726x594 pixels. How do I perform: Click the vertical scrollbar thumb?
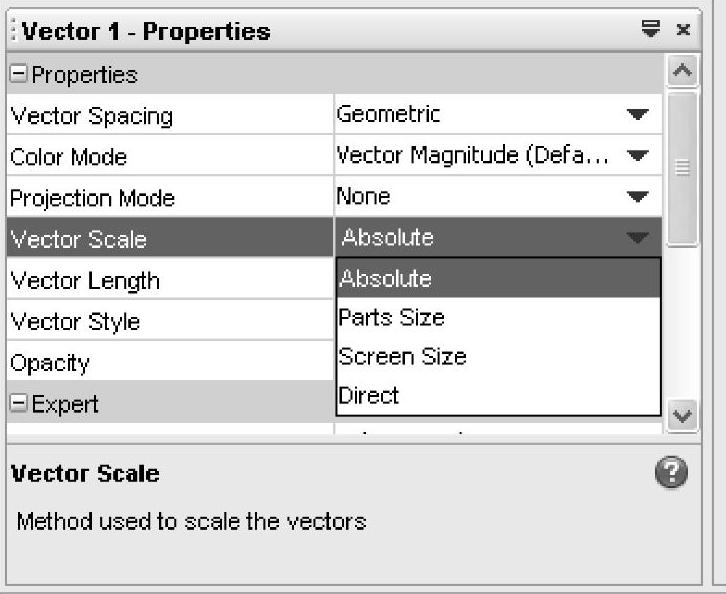coord(682,168)
